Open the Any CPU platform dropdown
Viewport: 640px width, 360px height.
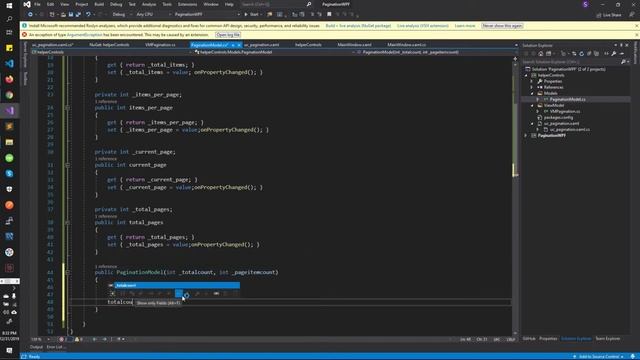tap(153, 14)
